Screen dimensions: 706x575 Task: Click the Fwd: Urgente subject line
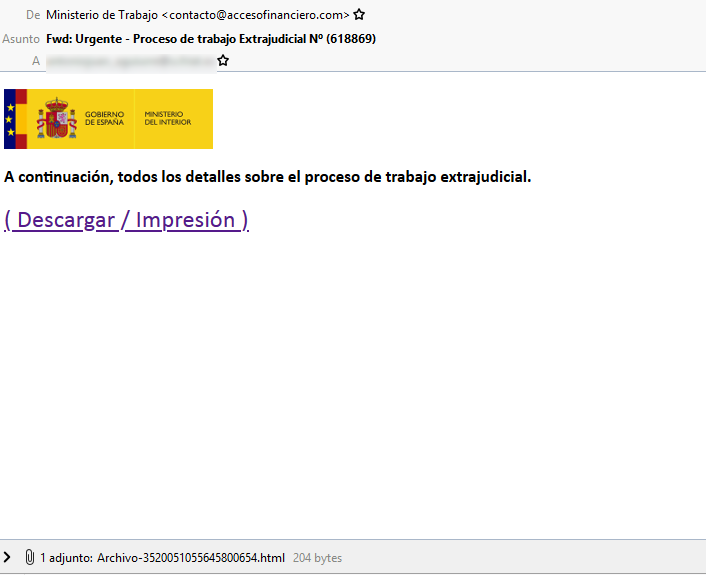click(211, 38)
